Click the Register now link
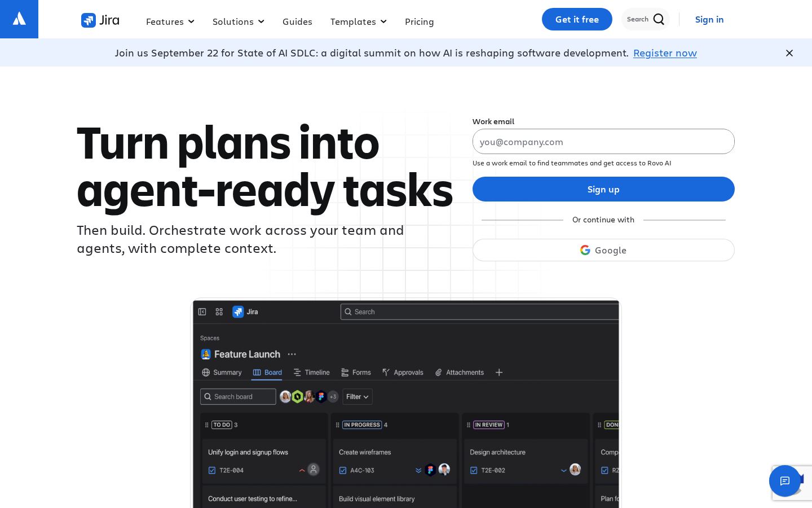The height and width of the screenshot is (508, 812). (665, 53)
